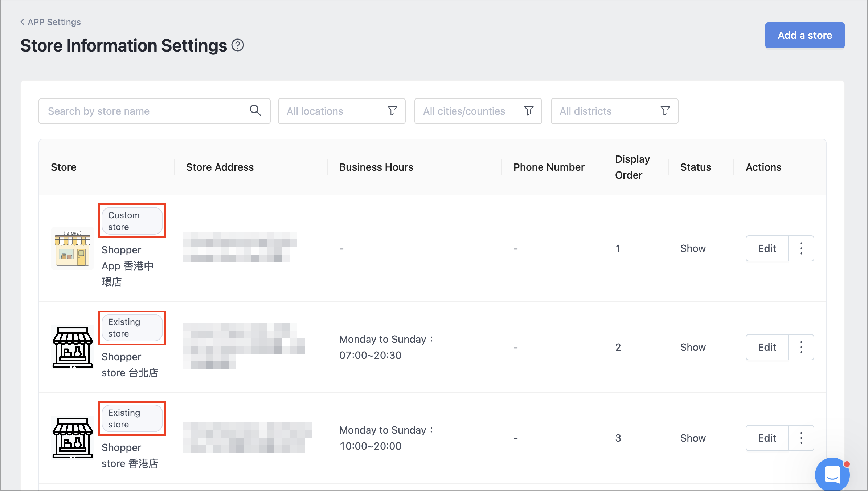Viewport: 868px width, 491px height.
Task: Click the Existing store tag for 台北店
Action: (x=132, y=328)
